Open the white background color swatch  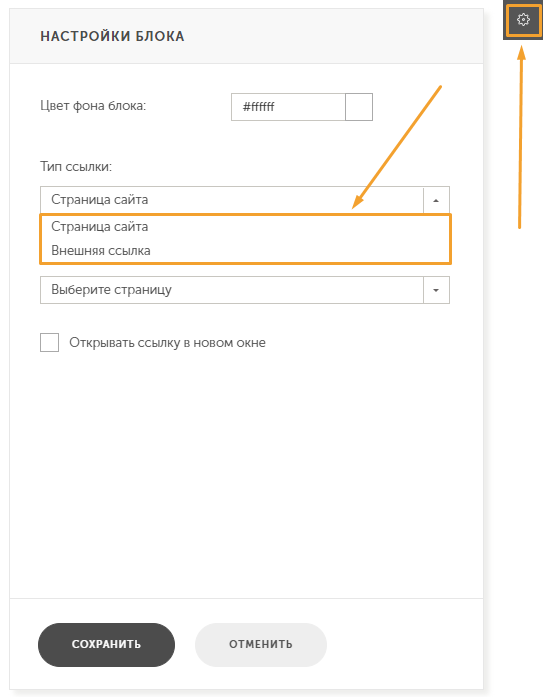tap(359, 107)
